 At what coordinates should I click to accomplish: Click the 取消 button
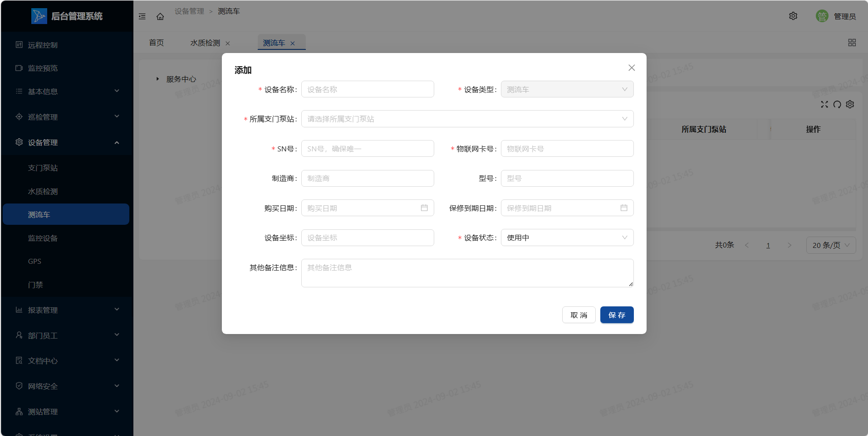click(579, 315)
